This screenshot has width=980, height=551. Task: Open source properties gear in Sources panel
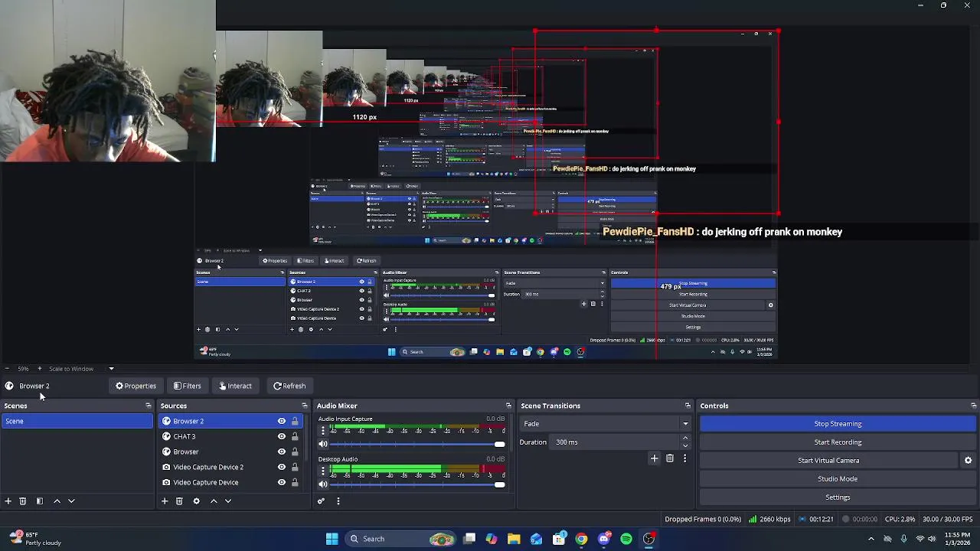point(196,501)
